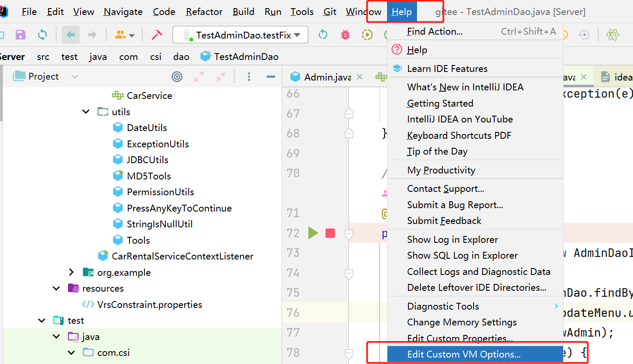The width and height of the screenshot is (633, 364).
Task: Select What's New in IntelliJ IDEA
Action: [x=475, y=87]
